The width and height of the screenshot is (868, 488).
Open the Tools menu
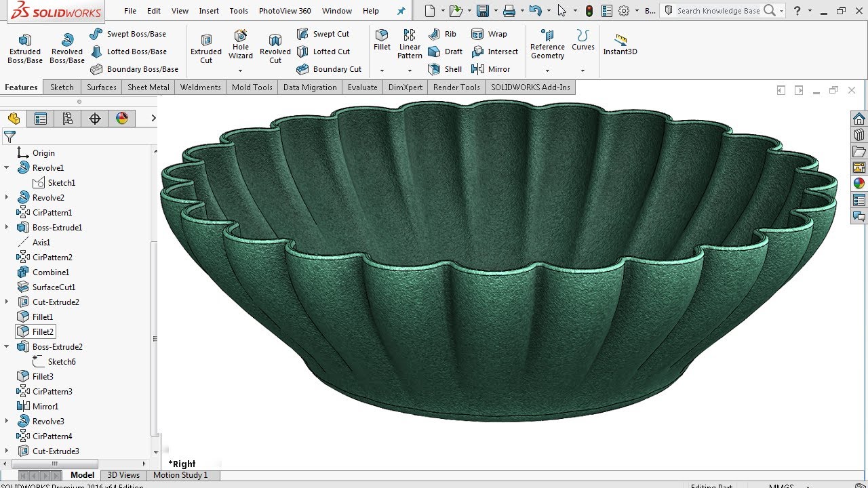coord(239,11)
